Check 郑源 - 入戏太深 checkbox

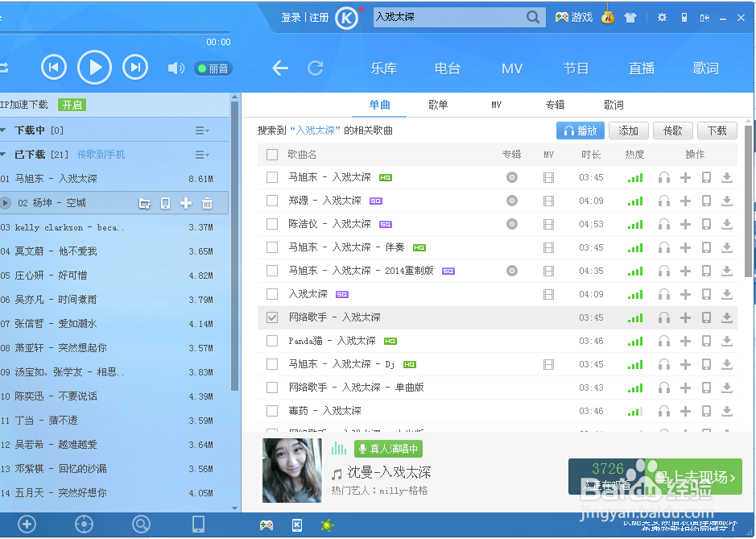tap(272, 201)
